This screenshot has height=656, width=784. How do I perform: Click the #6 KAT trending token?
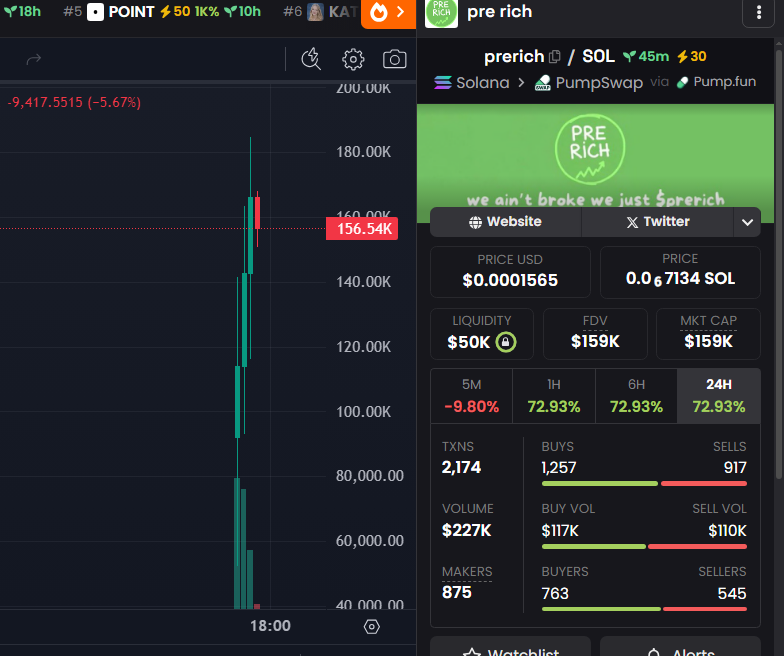coord(321,12)
